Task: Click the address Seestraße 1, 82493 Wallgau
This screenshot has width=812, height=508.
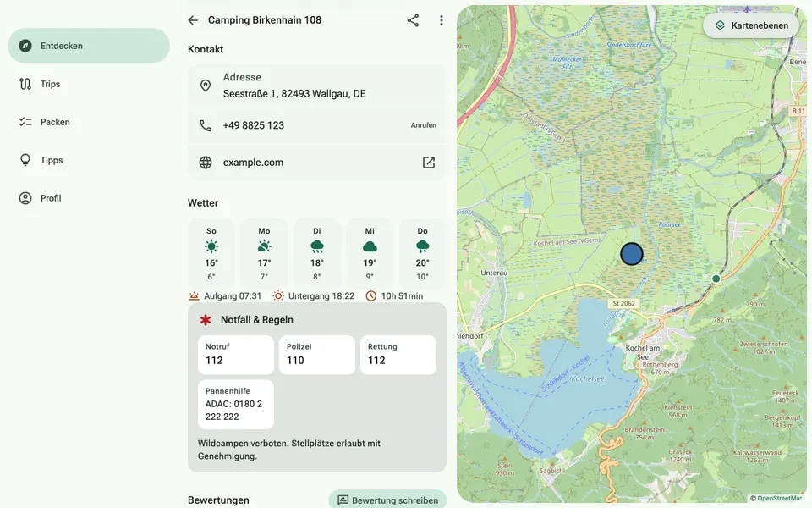Action: (294, 94)
